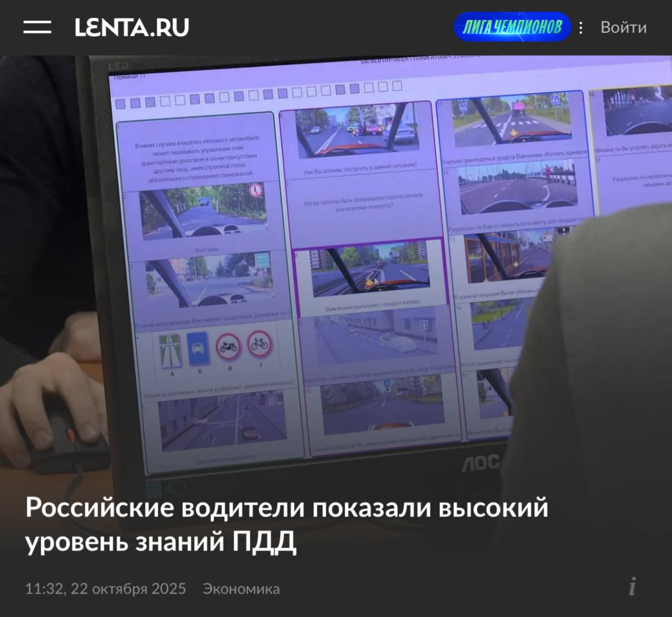Click the AOC logo on the monitor

click(x=481, y=462)
